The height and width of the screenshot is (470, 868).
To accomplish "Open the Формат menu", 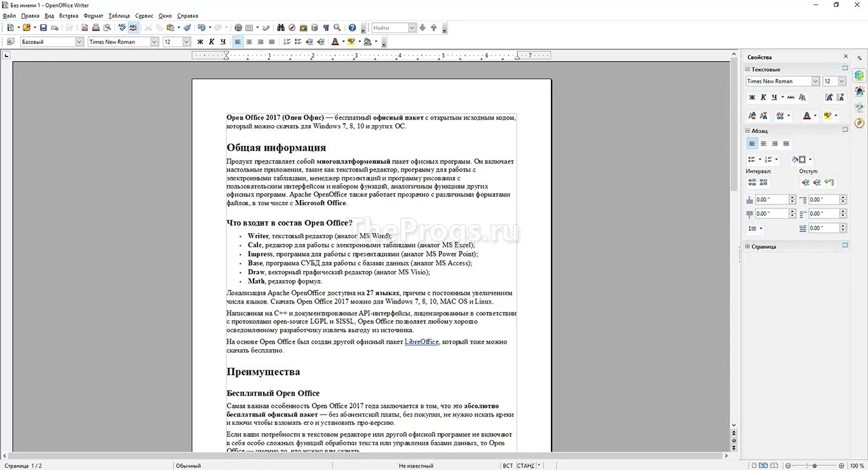I will click(x=93, y=16).
